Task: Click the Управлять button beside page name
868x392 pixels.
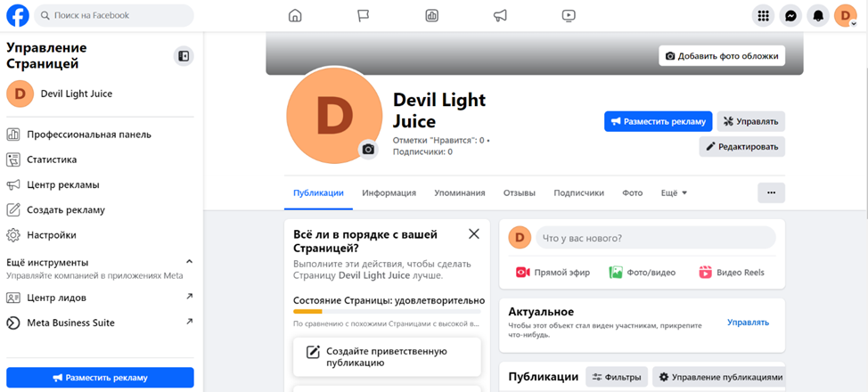Action: [x=750, y=121]
